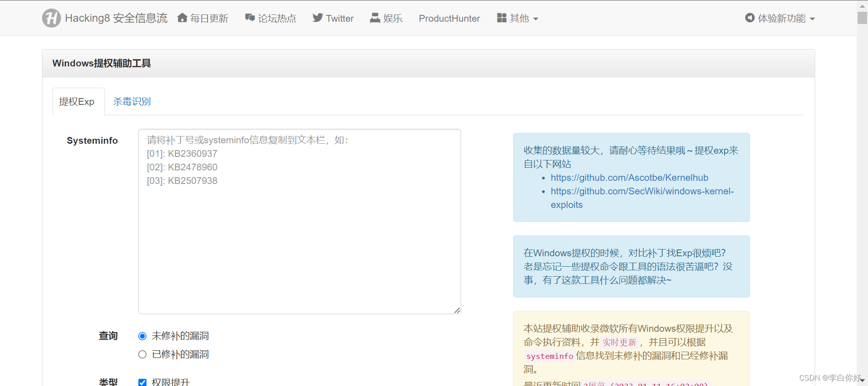Click into the Systeminfo text area
Image resolution: width=868 pixels, height=386 pixels.
point(299,221)
